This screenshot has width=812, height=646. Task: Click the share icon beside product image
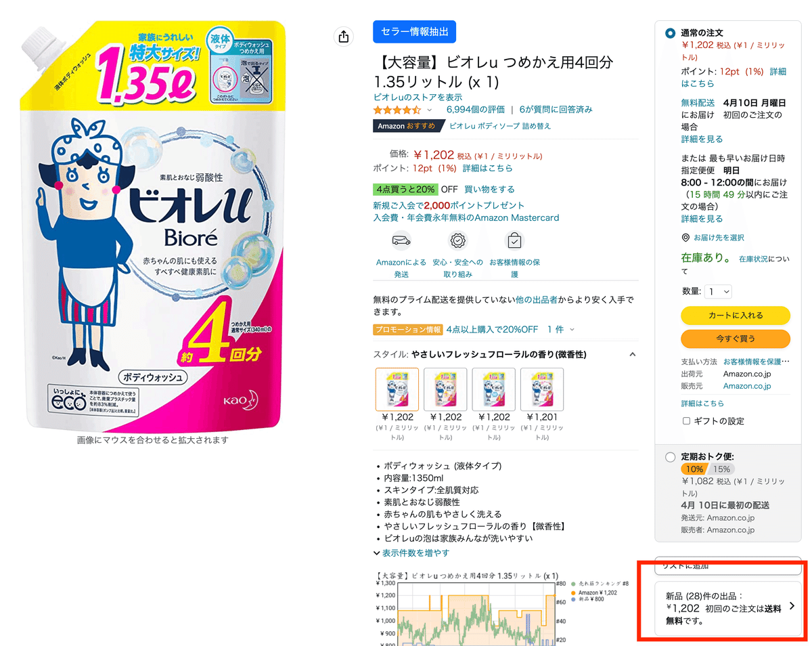pos(344,37)
